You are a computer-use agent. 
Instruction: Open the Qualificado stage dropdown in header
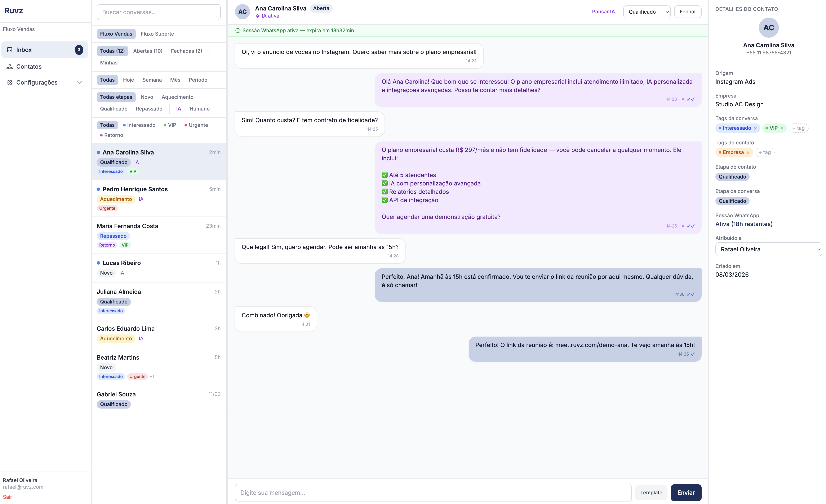click(x=647, y=12)
